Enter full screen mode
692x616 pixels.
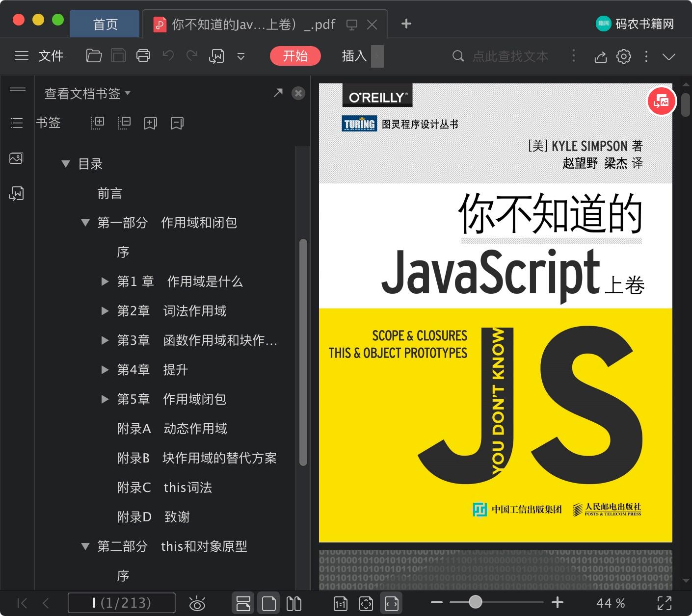[x=665, y=603]
